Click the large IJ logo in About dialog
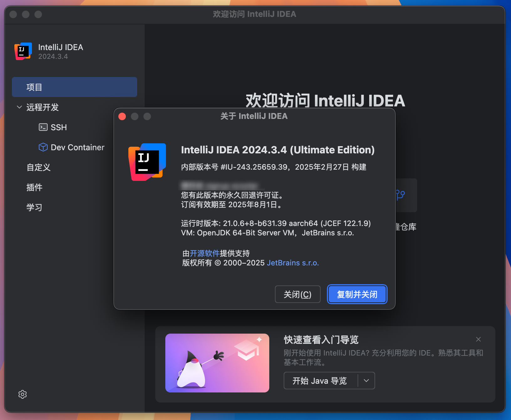 [x=147, y=162]
